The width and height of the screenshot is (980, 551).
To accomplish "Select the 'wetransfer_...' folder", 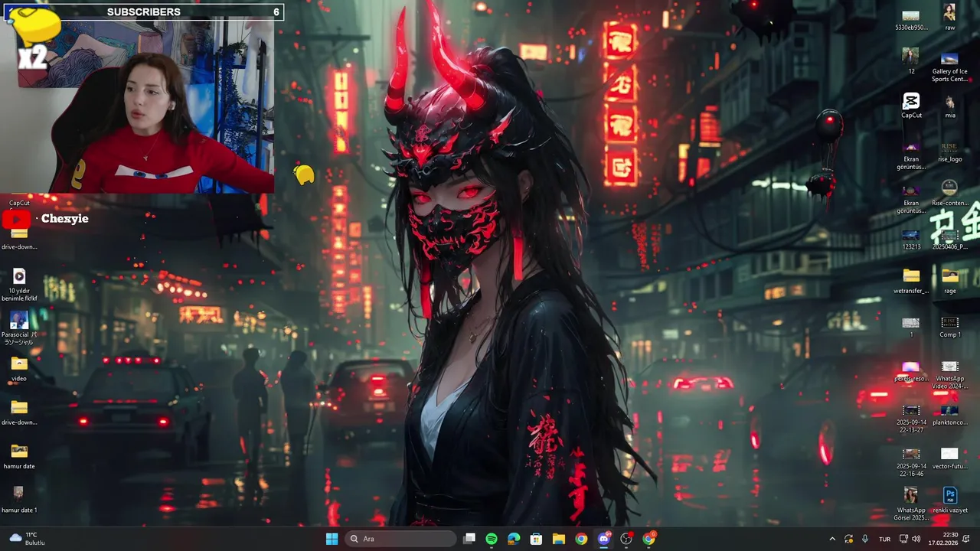I will 911,281.
